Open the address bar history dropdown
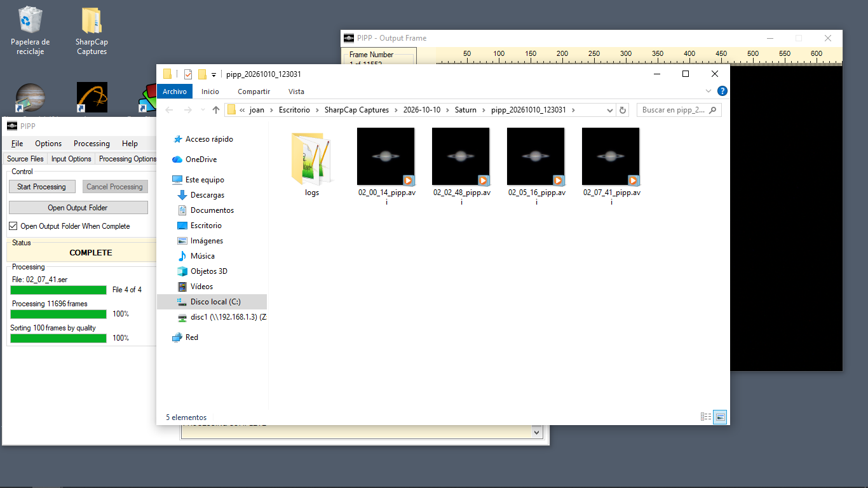Viewport: 868px width, 488px height. [610, 110]
